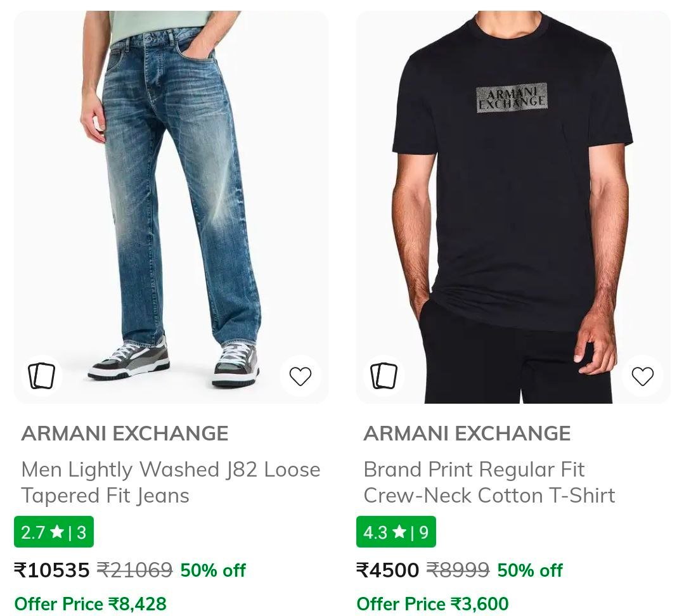This screenshot has height=616, width=684.
Task: Open ARMANI EXCHANGE brand page from jeans card
Action: 125,433
